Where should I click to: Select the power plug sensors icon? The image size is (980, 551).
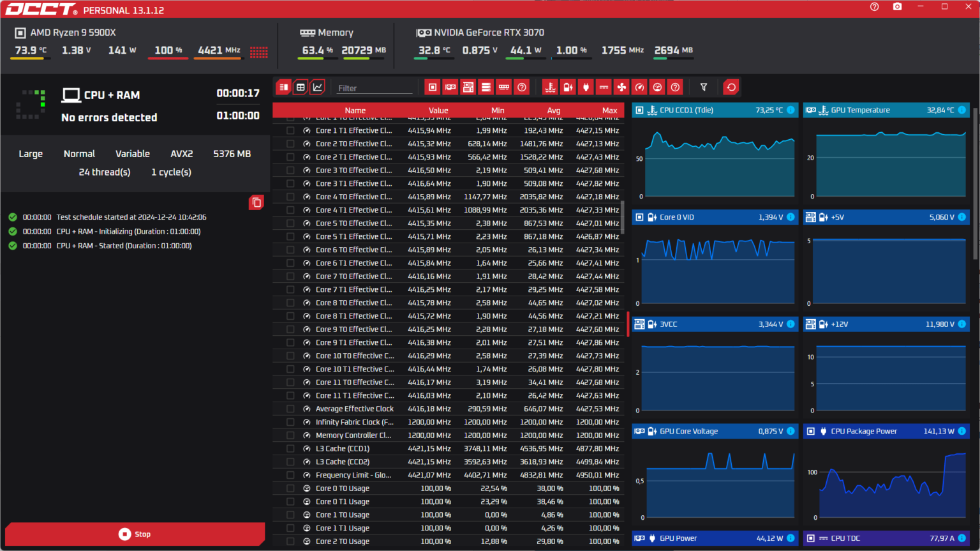tap(585, 87)
